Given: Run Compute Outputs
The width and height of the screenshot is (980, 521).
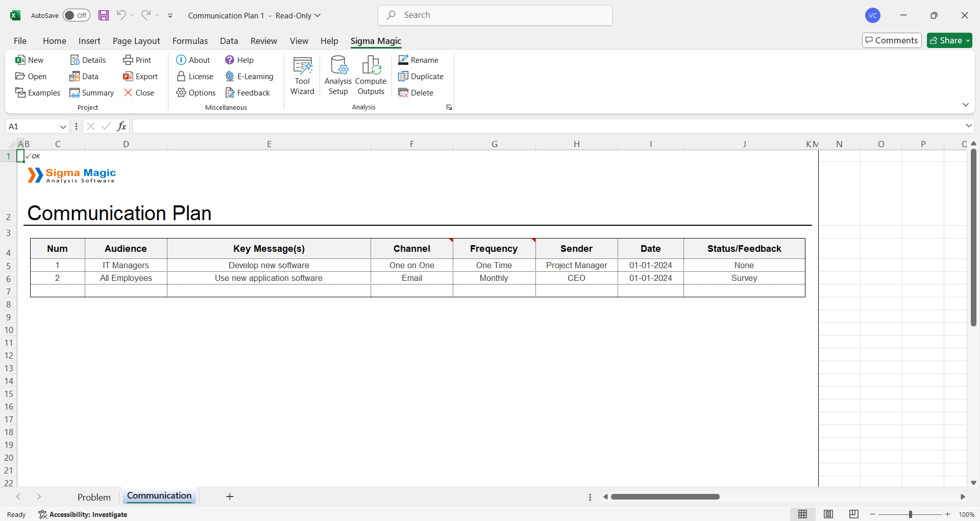Looking at the screenshot, I should click(371, 76).
